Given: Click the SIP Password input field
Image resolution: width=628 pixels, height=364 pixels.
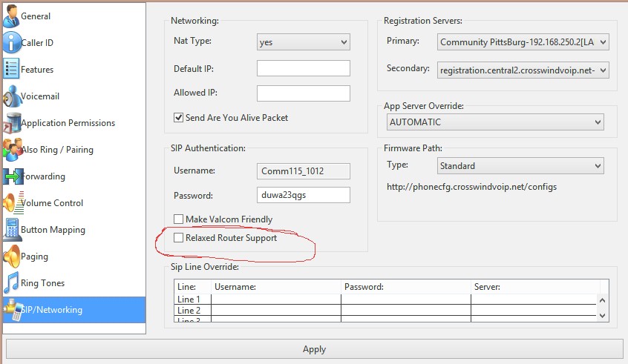Looking at the screenshot, I should (x=303, y=195).
